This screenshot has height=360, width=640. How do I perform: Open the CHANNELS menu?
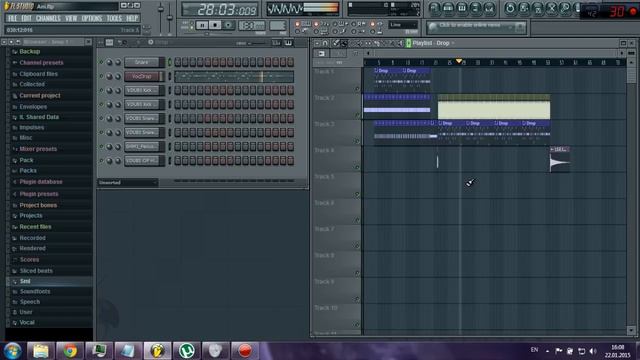point(48,18)
